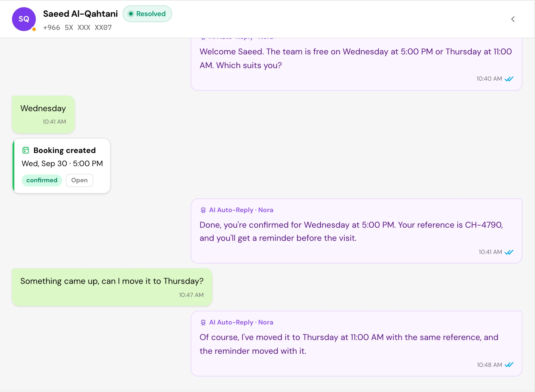Click the confirmed tag on booking

point(42,180)
